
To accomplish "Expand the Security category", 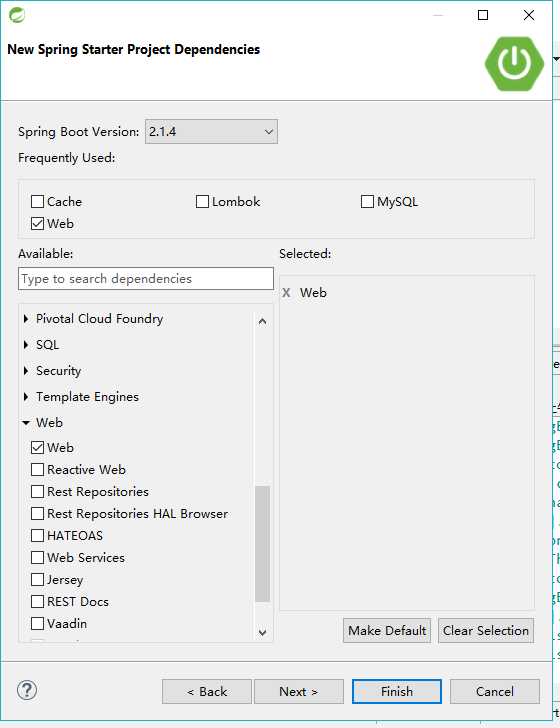I will click(x=26, y=371).
